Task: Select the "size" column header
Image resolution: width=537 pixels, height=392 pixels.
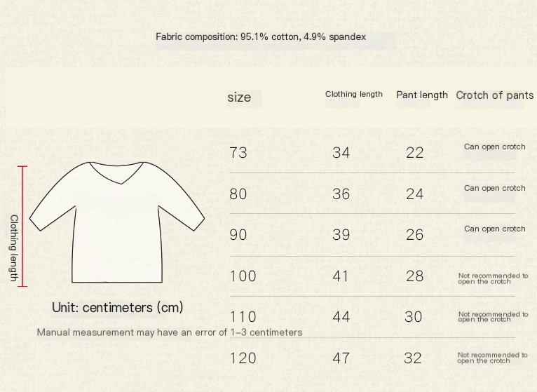Action: click(x=239, y=97)
